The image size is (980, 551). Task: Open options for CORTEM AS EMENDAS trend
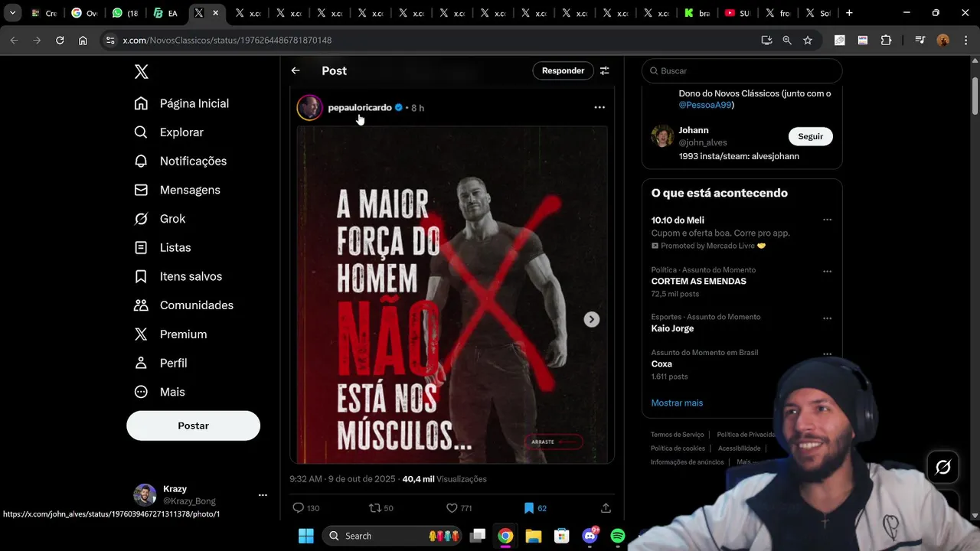pyautogui.click(x=827, y=271)
